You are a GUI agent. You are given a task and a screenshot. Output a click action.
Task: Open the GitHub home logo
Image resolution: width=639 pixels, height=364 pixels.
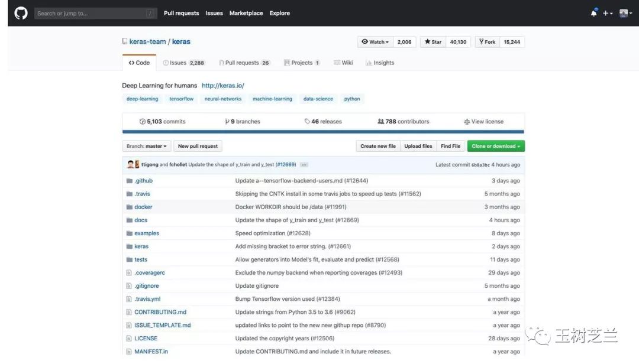click(21, 13)
